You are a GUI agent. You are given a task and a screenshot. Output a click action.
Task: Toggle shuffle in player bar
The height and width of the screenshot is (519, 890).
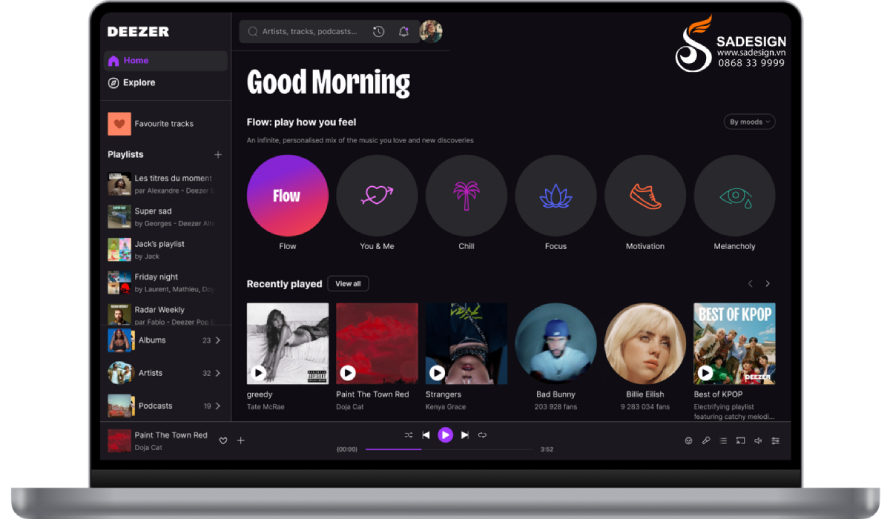pos(409,435)
